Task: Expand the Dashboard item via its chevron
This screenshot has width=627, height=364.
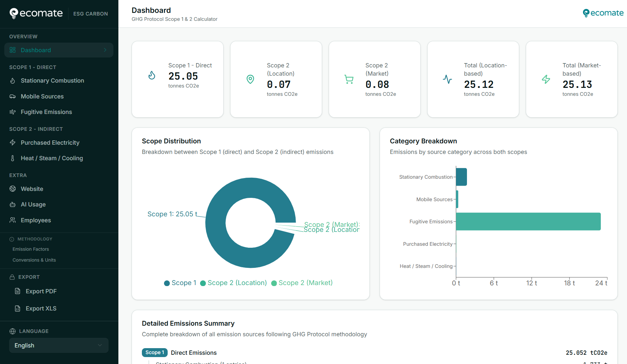Action: coord(105,50)
